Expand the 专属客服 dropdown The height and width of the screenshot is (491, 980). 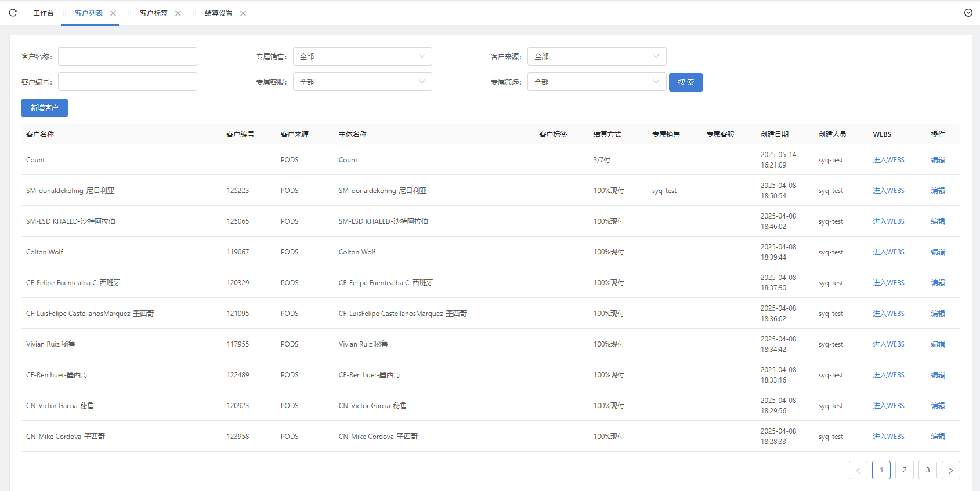[363, 82]
